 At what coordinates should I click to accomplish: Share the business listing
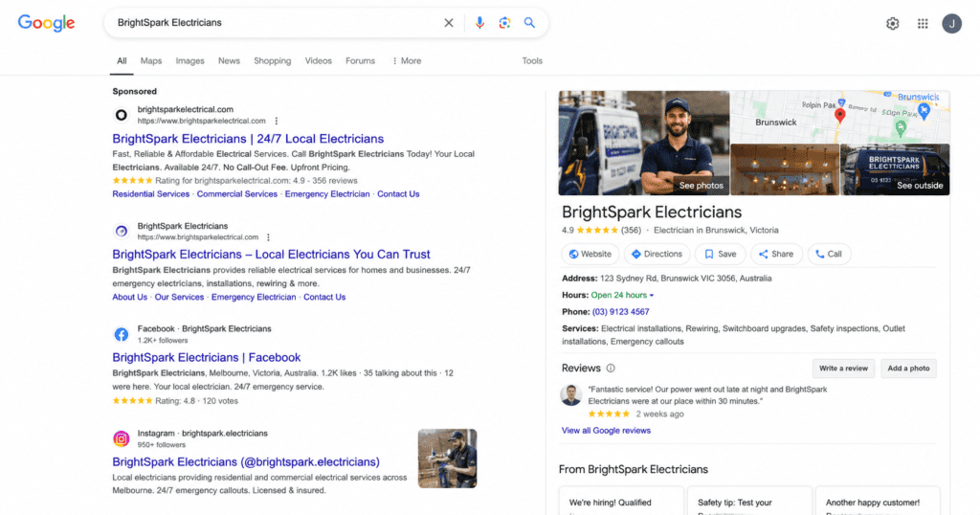click(x=776, y=255)
